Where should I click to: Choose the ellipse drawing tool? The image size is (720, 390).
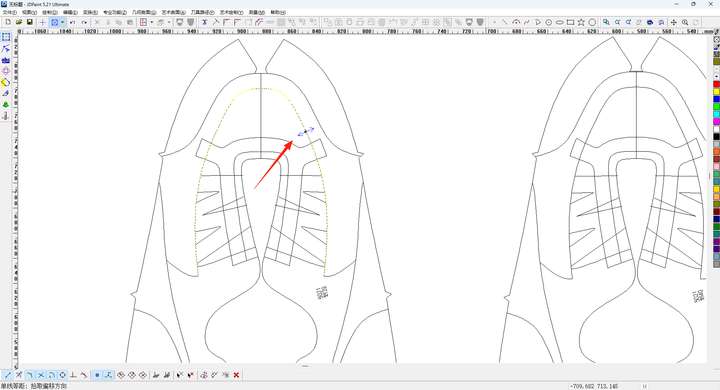(x=559, y=22)
